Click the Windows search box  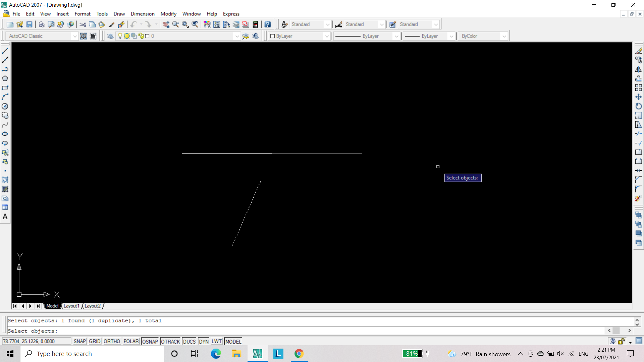coord(92,354)
